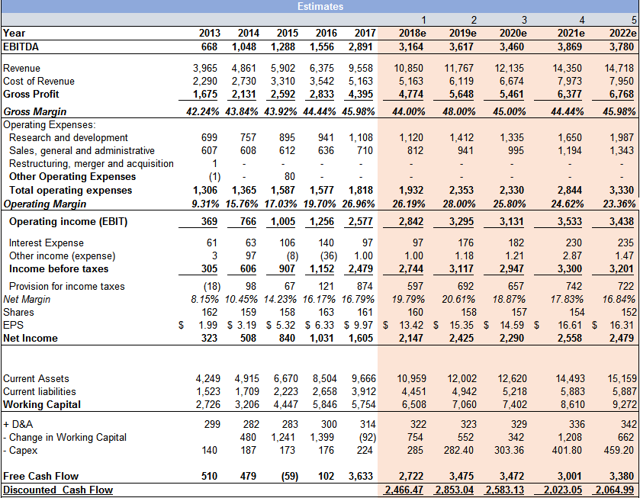Viewport: 640px width, 498px height.
Task: Click Other income (expense) label
Action: (62, 256)
